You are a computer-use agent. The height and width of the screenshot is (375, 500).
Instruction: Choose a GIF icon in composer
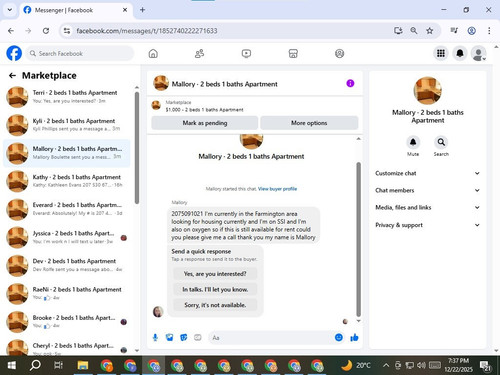click(x=198, y=338)
